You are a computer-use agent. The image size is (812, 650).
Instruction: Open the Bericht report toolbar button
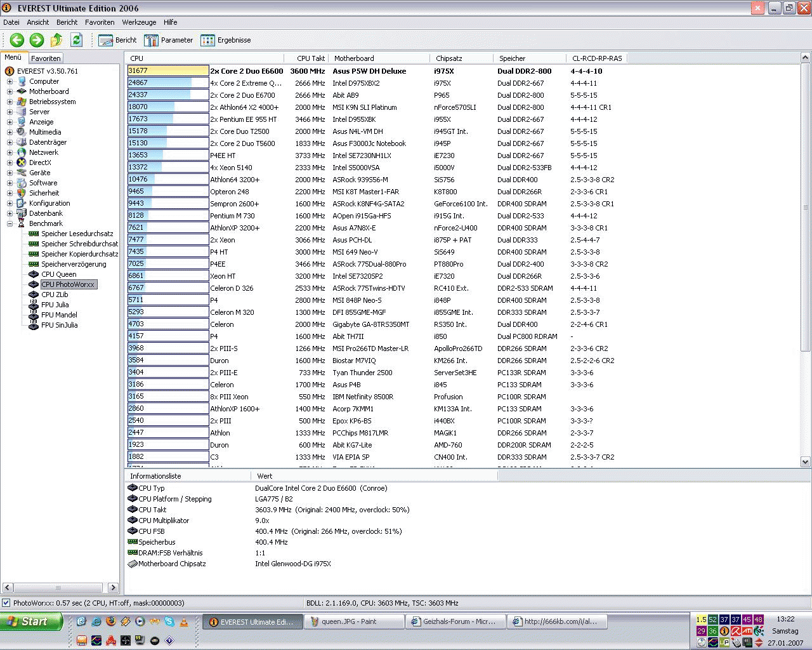118,40
